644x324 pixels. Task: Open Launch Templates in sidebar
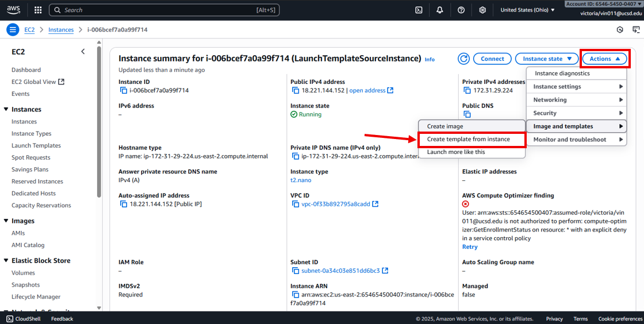36,145
